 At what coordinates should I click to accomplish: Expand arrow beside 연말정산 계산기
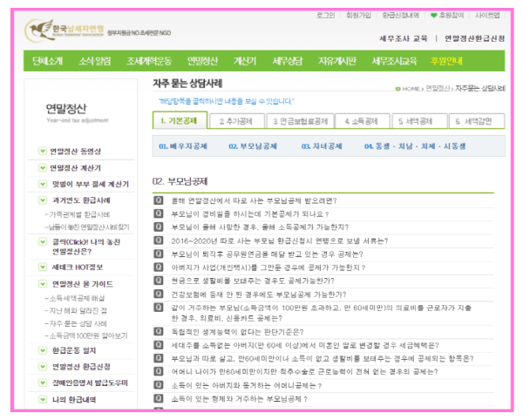(43, 167)
